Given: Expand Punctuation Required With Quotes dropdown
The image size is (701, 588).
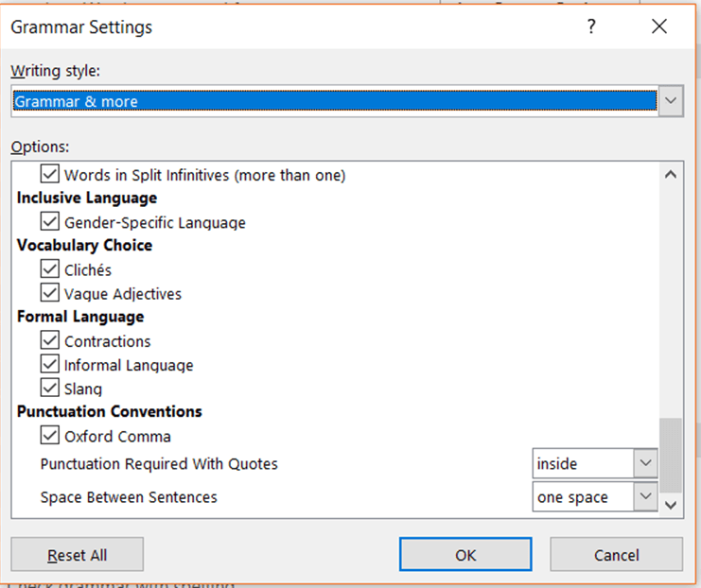Looking at the screenshot, I should [x=645, y=463].
